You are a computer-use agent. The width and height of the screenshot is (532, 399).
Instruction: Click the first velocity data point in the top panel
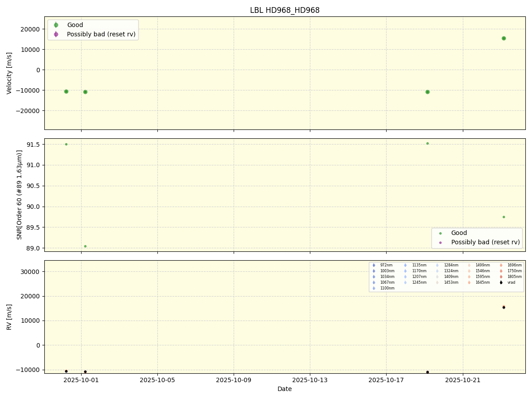[x=66, y=91]
